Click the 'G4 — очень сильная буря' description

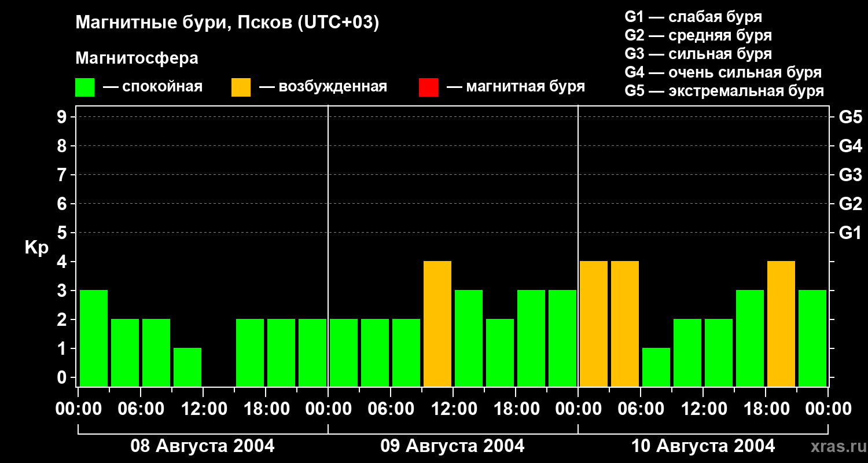click(x=723, y=72)
